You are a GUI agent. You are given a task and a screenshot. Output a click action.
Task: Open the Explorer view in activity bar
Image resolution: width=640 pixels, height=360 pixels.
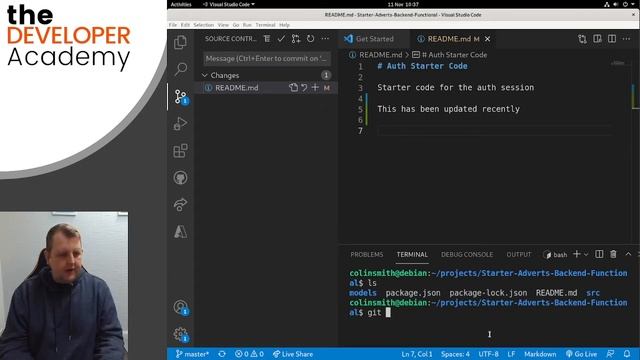[180, 42]
